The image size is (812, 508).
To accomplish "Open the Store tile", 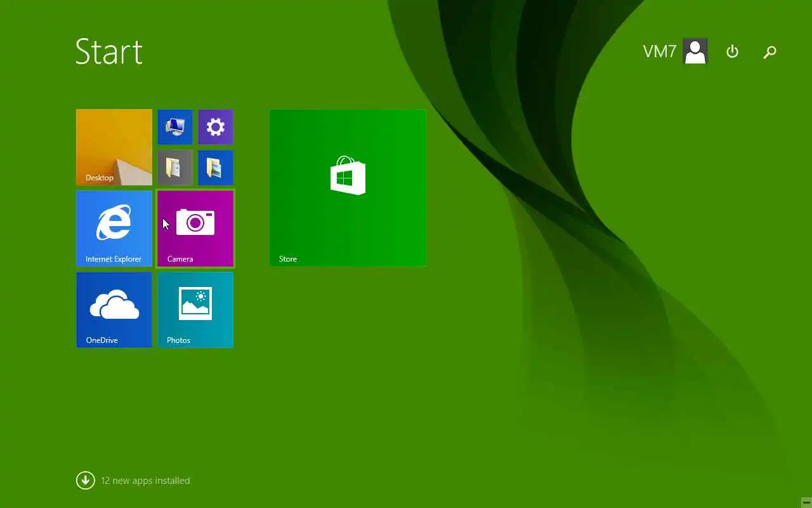I will coord(348,188).
